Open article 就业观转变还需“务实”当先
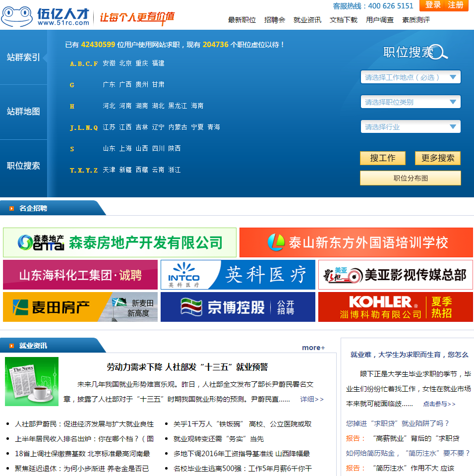Viewport: 474px width, 476px height. (219, 439)
